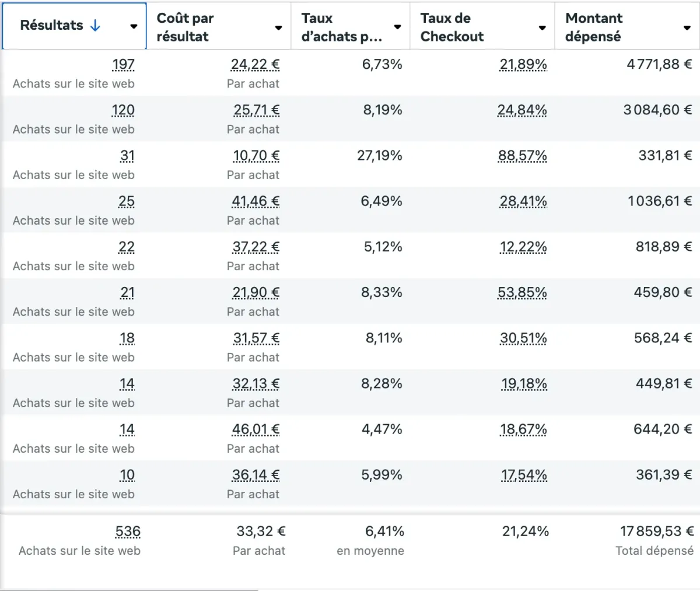The height and width of the screenshot is (591, 700).
Task: Open the Résultats column dropdown menu
Action: pos(134,26)
